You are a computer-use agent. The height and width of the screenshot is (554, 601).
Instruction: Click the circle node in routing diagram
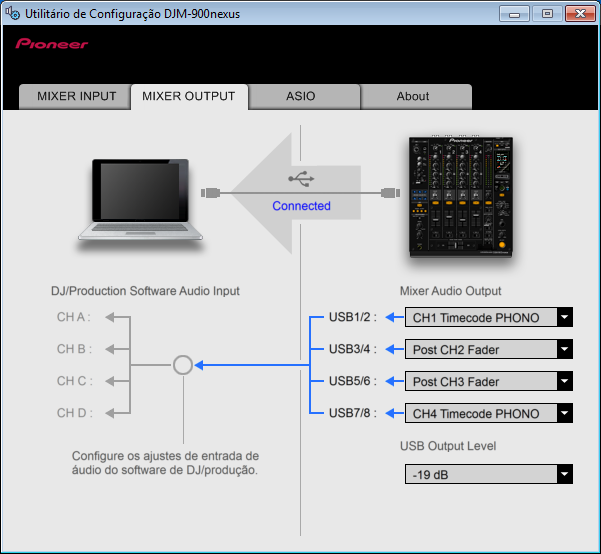click(x=183, y=365)
